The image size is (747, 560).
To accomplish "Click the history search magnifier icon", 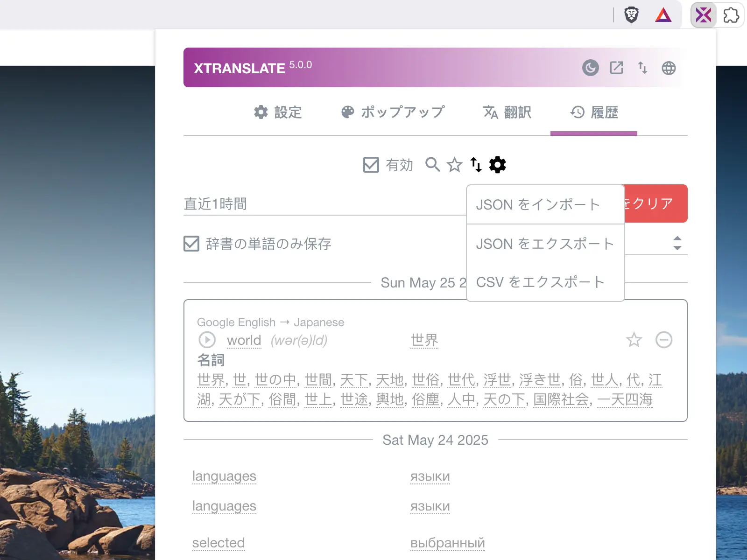I will (432, 165).
